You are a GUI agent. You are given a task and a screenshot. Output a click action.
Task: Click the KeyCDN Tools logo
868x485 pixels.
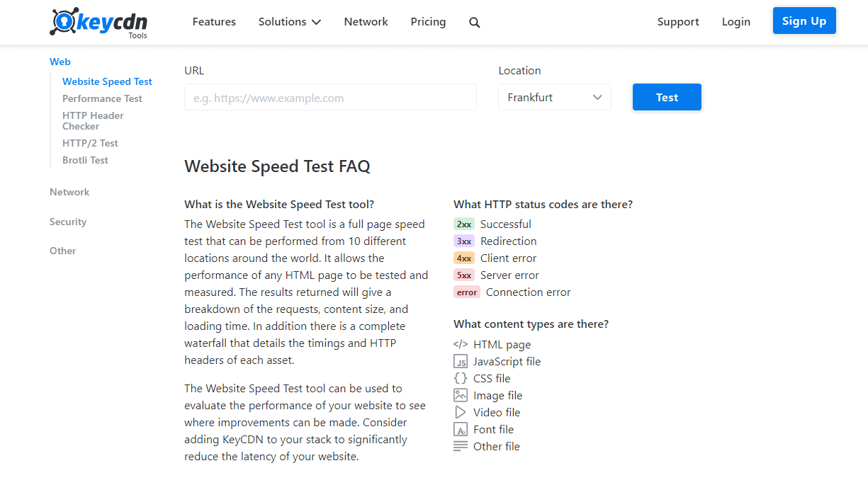(x=98, y=22)
